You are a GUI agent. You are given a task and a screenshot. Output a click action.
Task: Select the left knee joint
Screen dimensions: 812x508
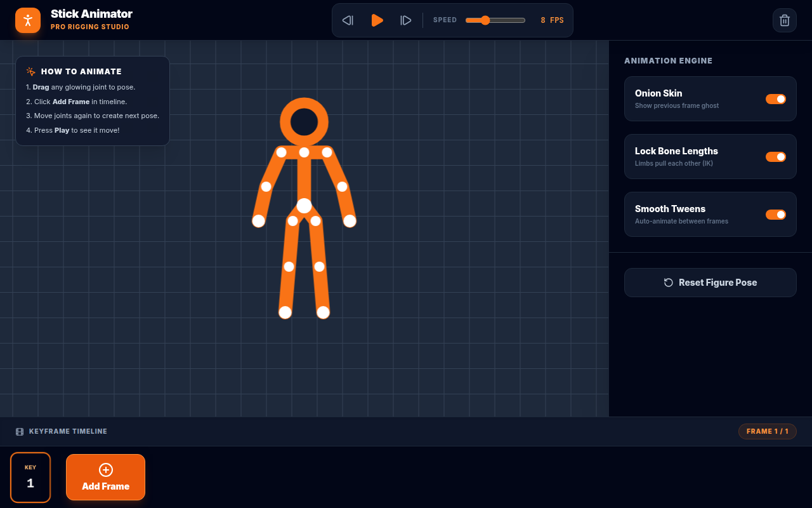click(289, 267)
